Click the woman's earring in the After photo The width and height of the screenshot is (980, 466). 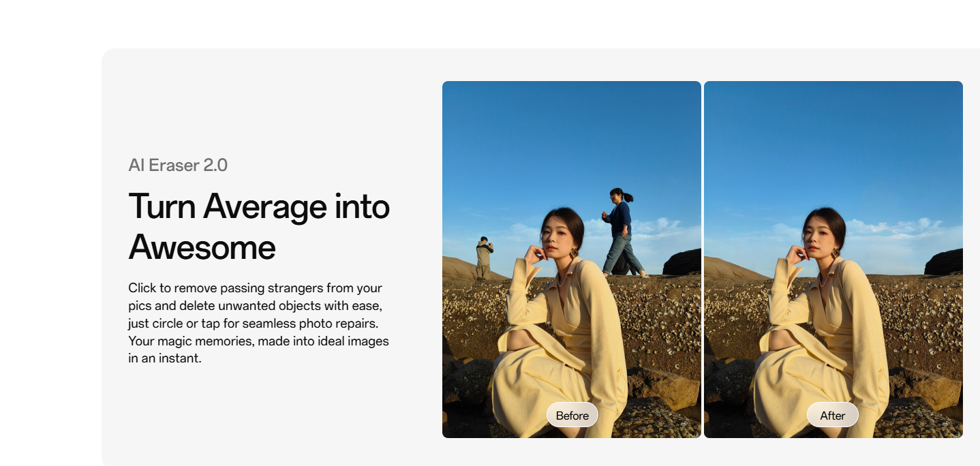point(836,253)
